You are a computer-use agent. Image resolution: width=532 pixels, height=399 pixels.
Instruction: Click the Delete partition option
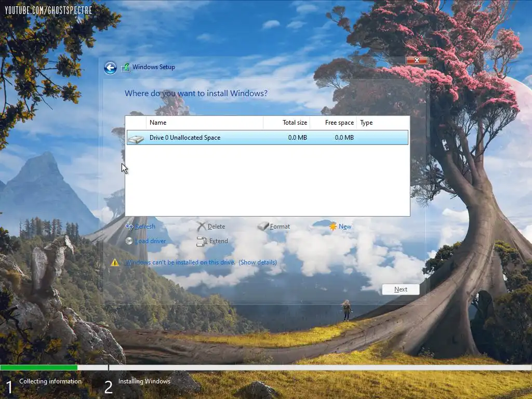[x=216, y=227]
